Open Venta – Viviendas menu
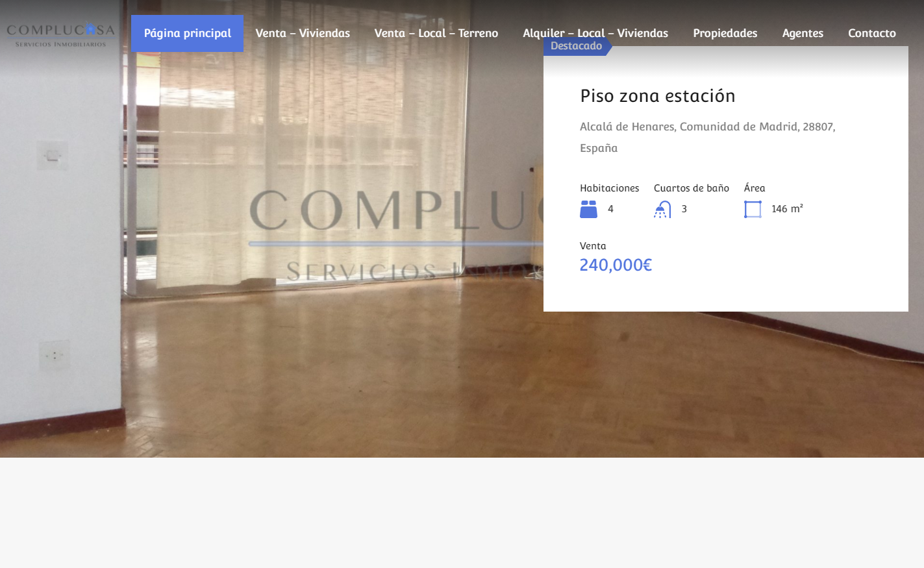 coord(303,33)
